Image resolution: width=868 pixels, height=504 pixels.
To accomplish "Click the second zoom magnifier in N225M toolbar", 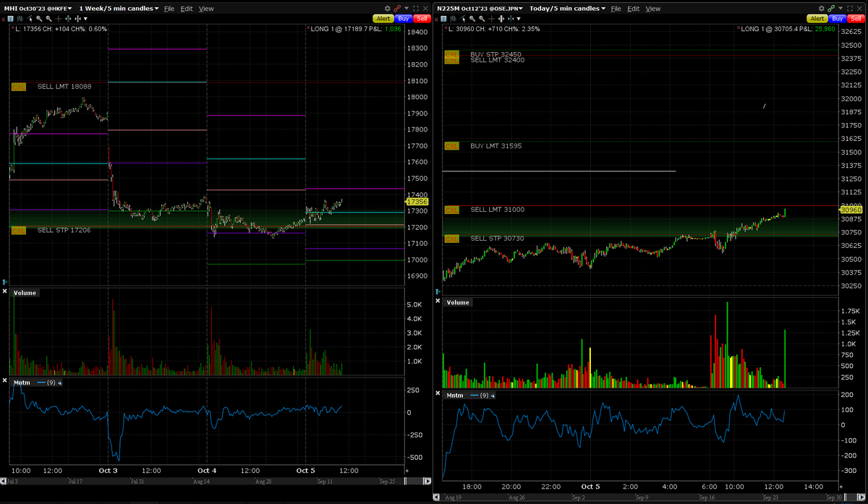I will [x=481, y=18].
